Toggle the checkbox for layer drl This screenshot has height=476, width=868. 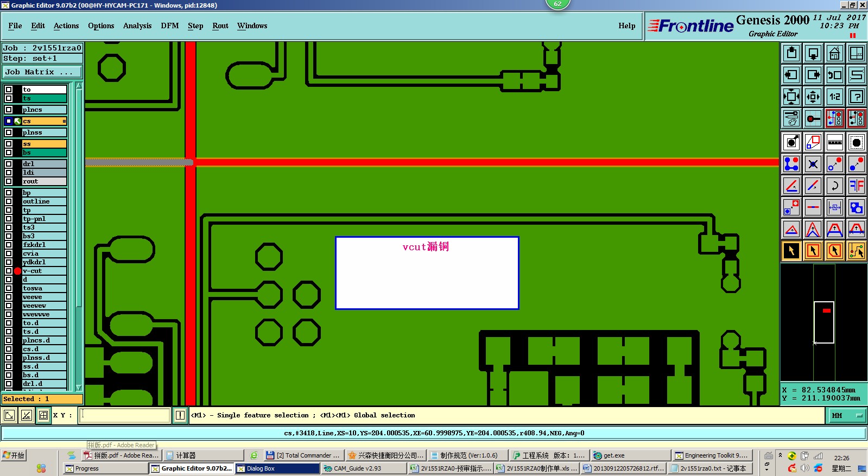[x=9, y=163]
